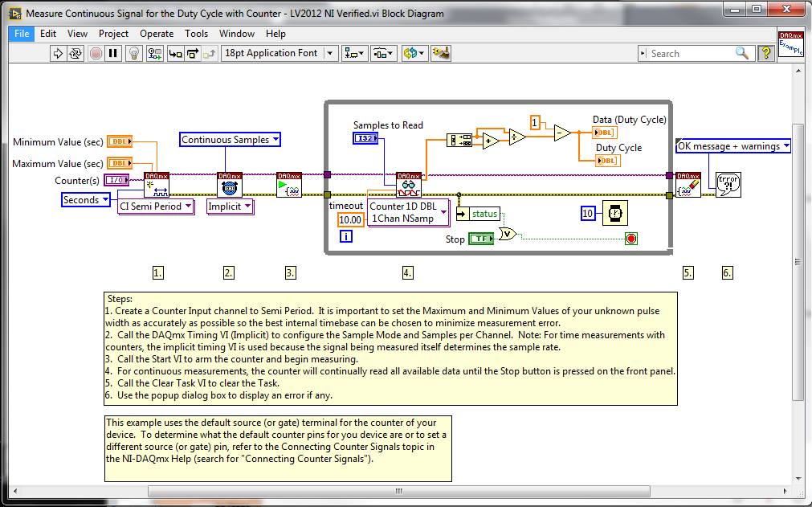Screen dimensions: 812x507
Task: Click the Run arrow button
Action: [58, 53]
